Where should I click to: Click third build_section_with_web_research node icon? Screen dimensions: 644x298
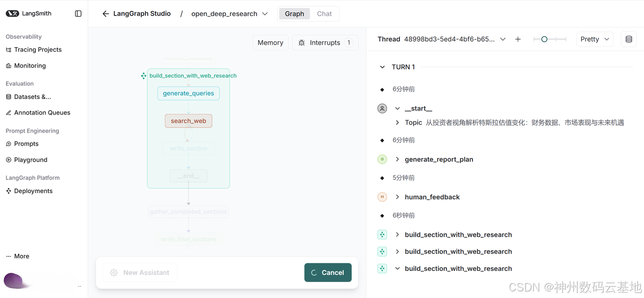click(x=382, y=269)
